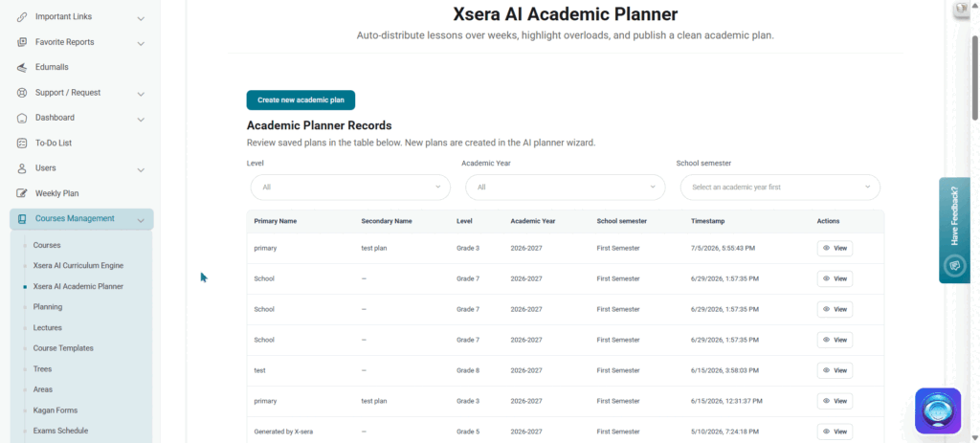This screenshot has height=443, width=980.
Task: Click the Edumalls sidebar icon
Action: (x=22, y=68)
